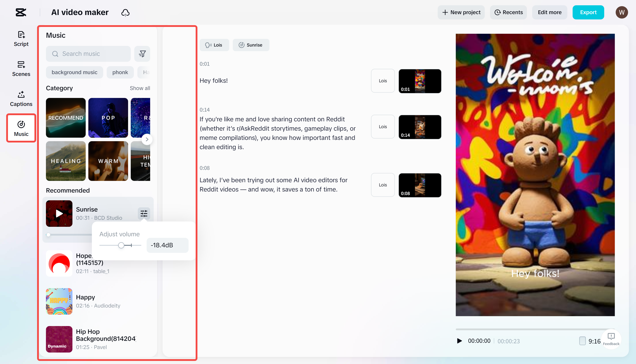636x364 pixels.
Task: Export the video
Action: [x=588, y=12]
